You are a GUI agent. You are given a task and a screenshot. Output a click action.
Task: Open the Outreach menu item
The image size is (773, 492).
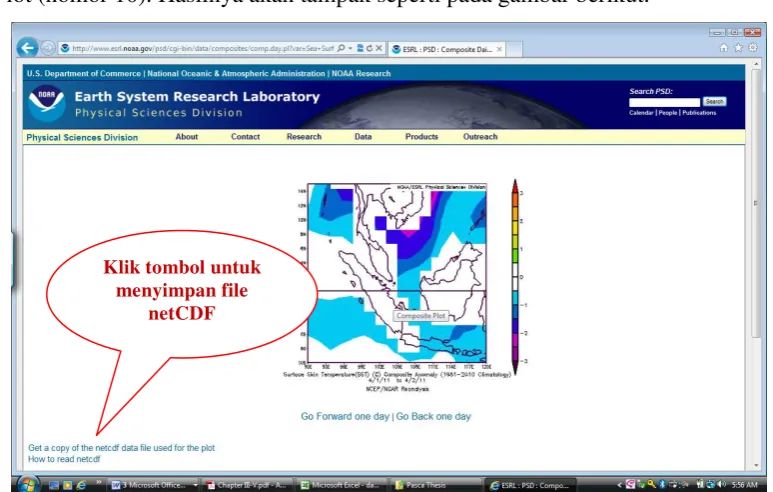[480, 137]
